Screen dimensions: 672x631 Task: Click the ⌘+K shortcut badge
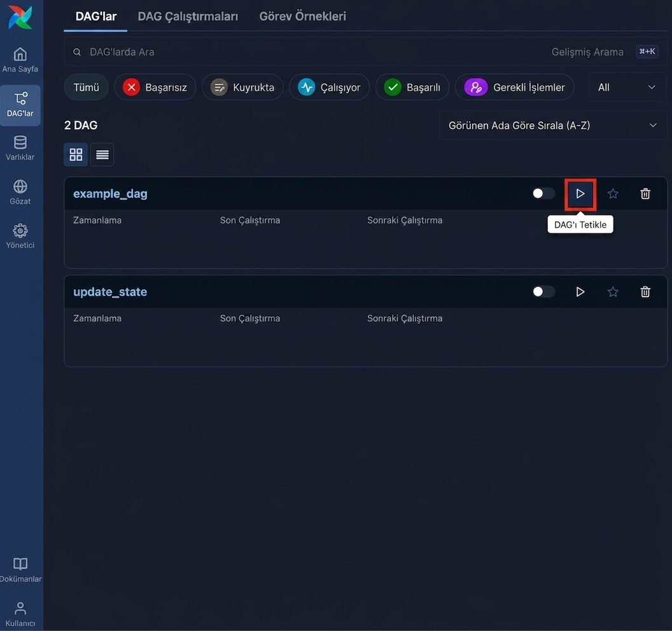(647, 52)
